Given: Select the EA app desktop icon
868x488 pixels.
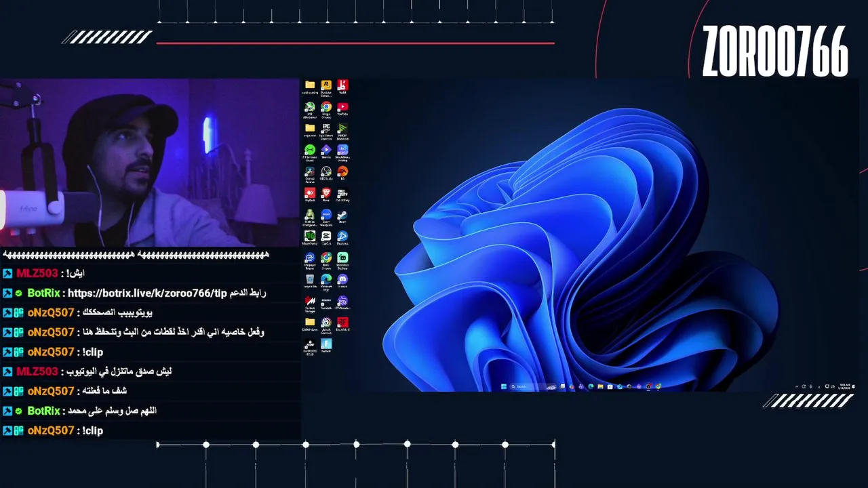Looking at the screenshot, I should coord(342,174).
